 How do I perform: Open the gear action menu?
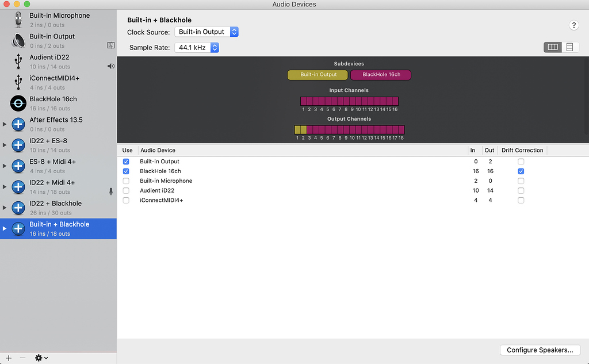(41, 358)
